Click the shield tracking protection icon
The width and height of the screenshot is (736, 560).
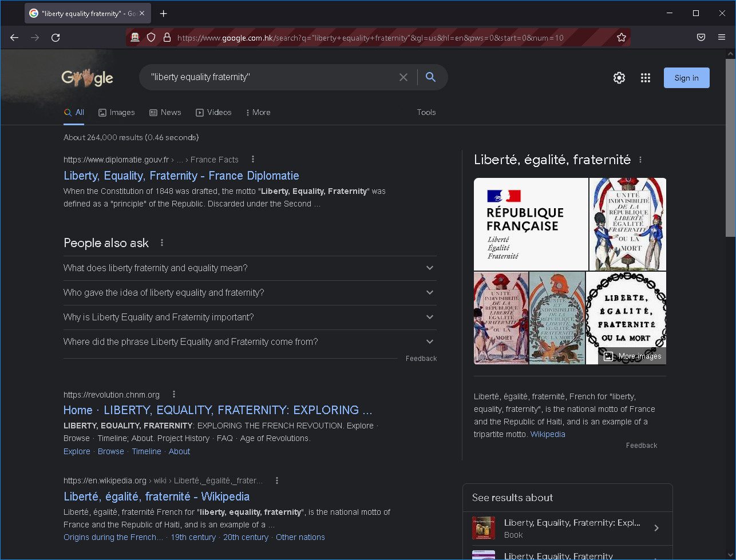[151, 38]
